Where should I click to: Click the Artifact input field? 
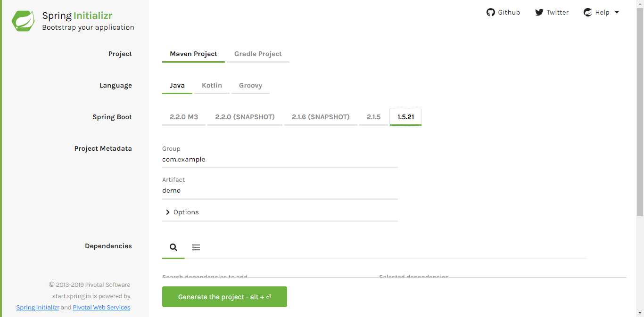coord(280,191)
